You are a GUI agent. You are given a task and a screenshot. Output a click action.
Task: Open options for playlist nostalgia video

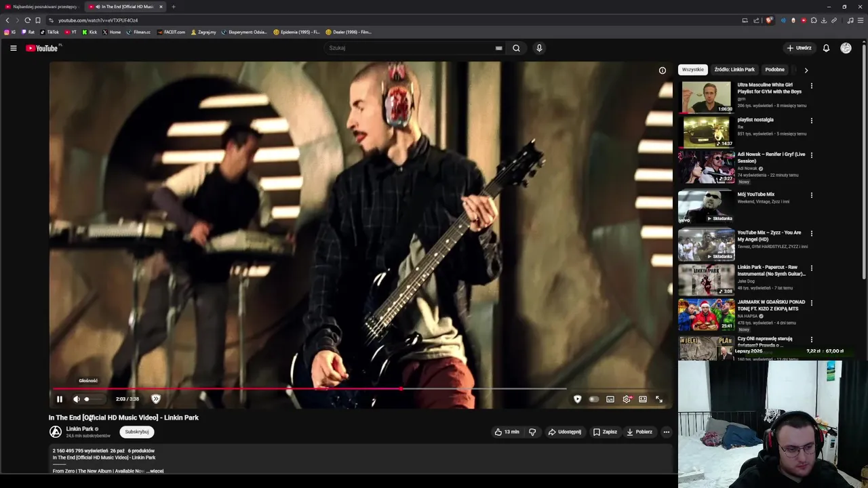pyautogui.click(x=811, y=121)
